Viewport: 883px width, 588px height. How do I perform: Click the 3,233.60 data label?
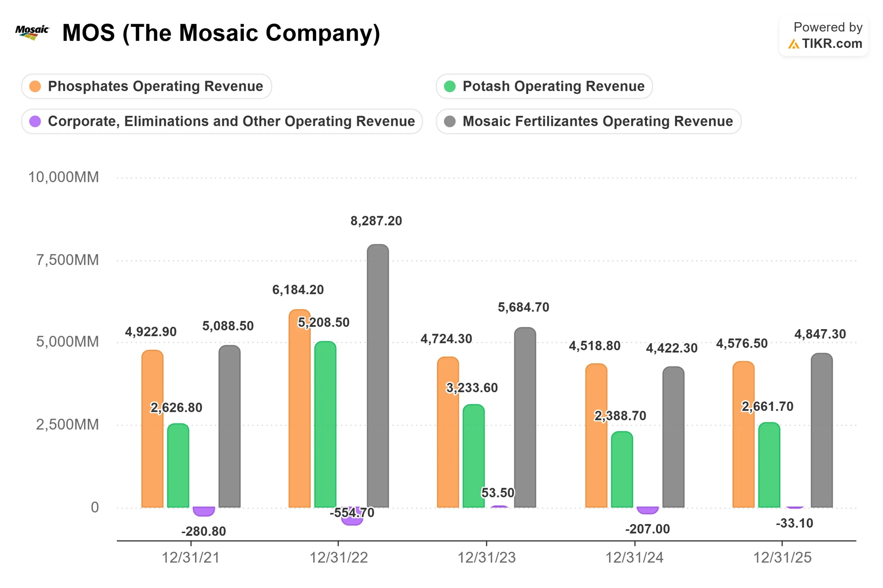click(x=472, y=387)
